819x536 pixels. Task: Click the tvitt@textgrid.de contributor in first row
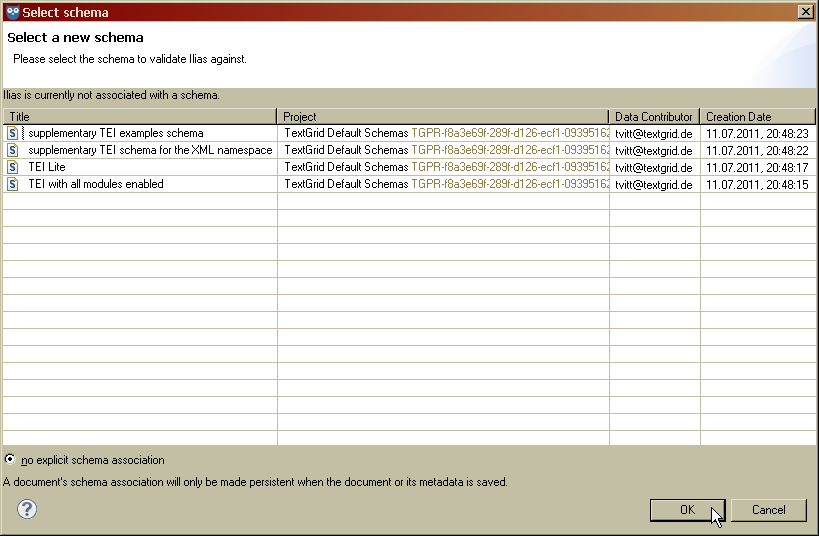click(654, 133)
